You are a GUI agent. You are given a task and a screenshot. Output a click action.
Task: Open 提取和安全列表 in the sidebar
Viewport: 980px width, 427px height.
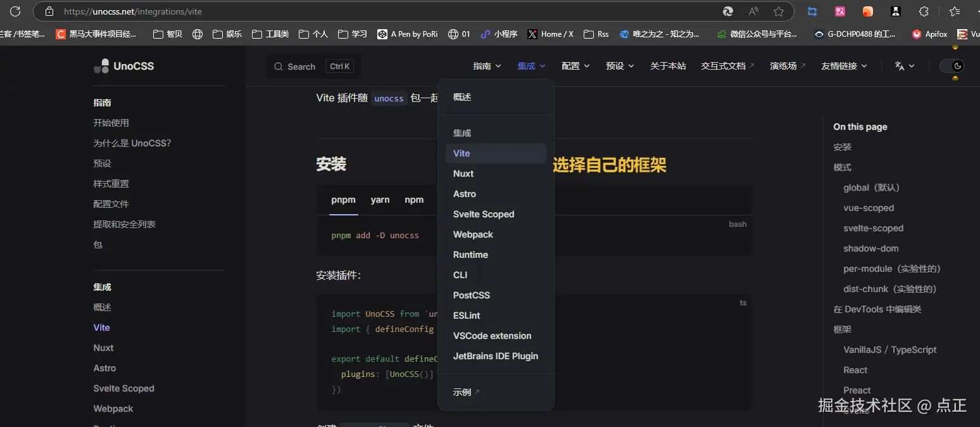(124, 224)
